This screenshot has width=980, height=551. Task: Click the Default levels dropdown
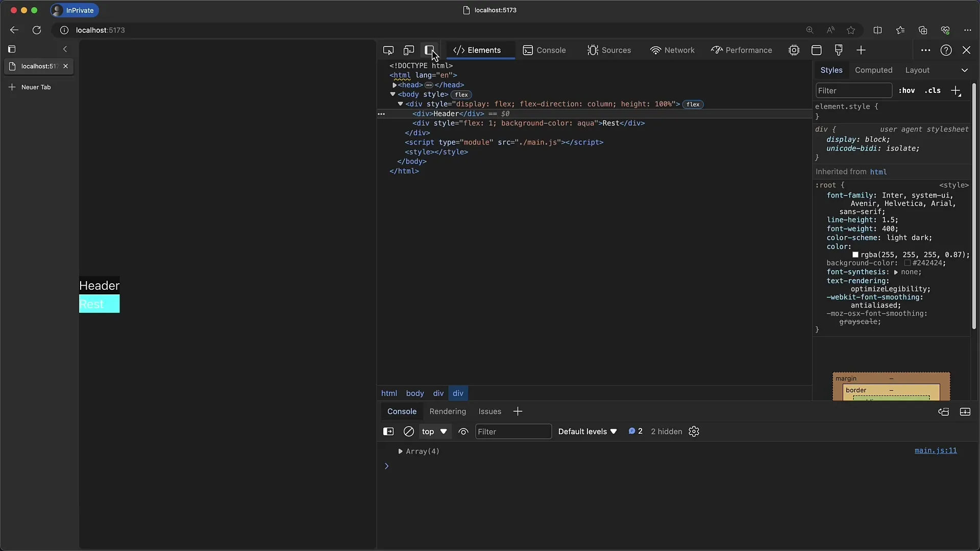pos(587,431)
